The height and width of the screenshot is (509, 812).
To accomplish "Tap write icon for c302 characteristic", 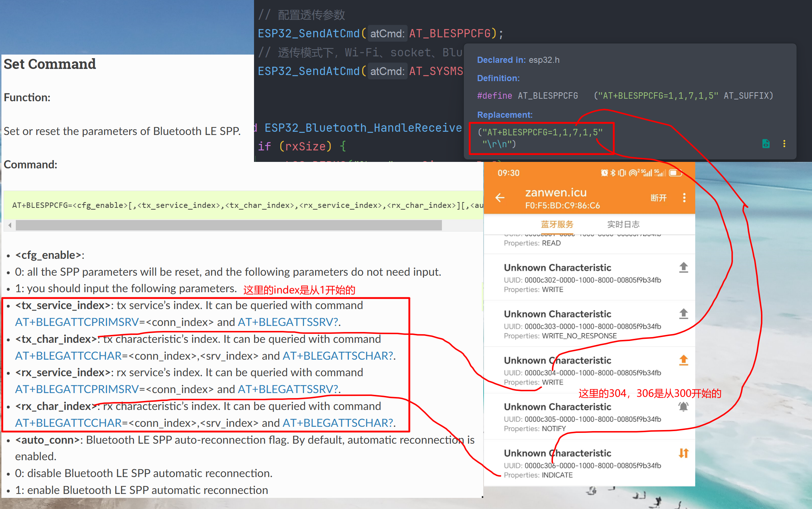I will point(683,267).
